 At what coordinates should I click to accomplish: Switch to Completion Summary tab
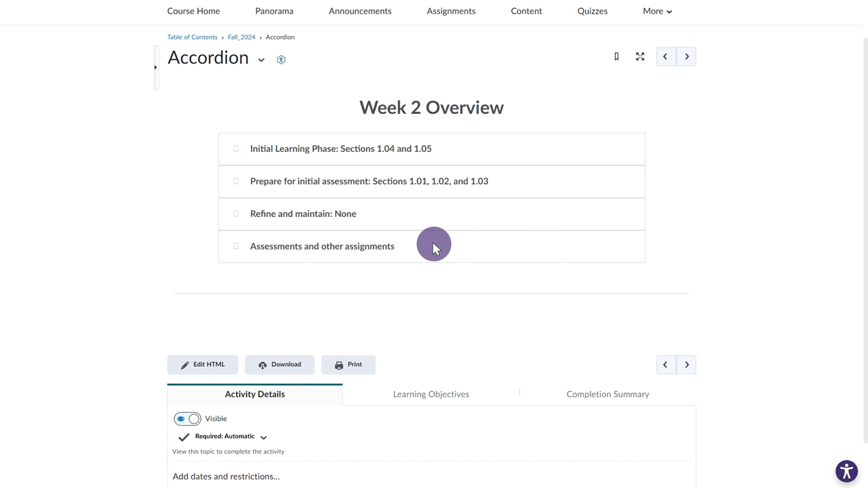coord(608,394)
